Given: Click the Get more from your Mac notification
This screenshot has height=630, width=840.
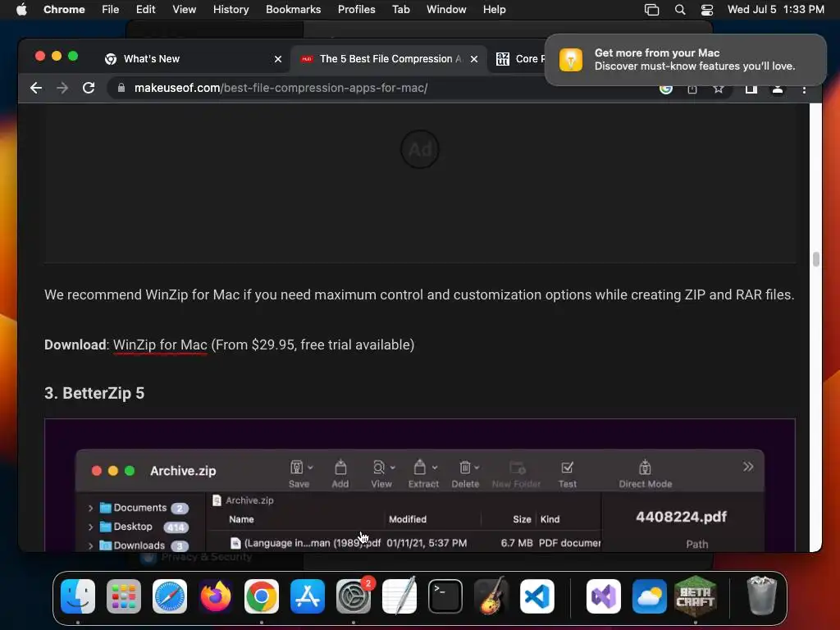Looking at the screenshot, I should [686, 59].
